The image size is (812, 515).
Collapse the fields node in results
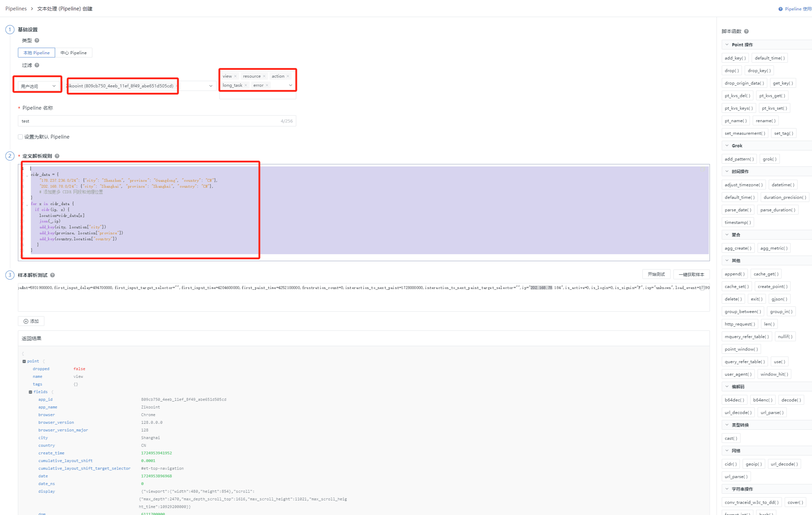(30, 392)
